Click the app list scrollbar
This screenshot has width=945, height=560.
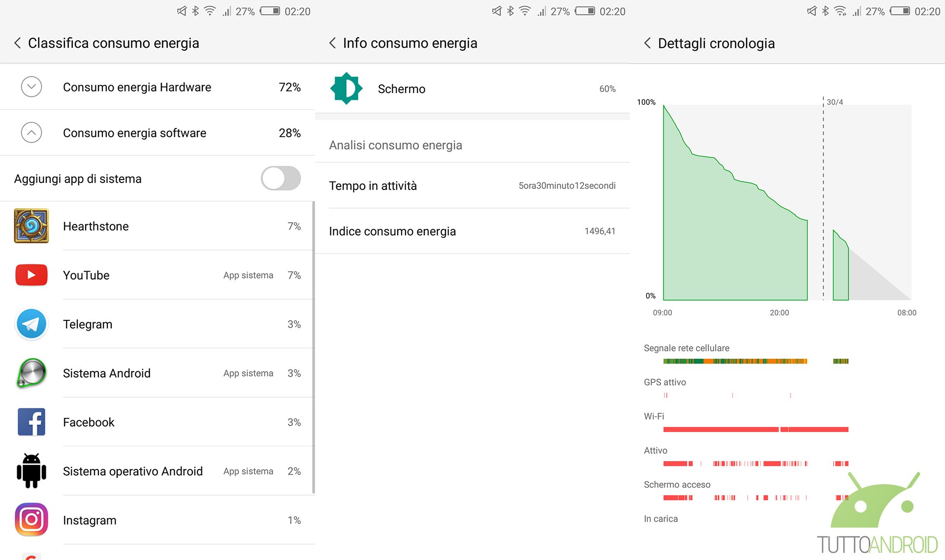coord(314,347)
